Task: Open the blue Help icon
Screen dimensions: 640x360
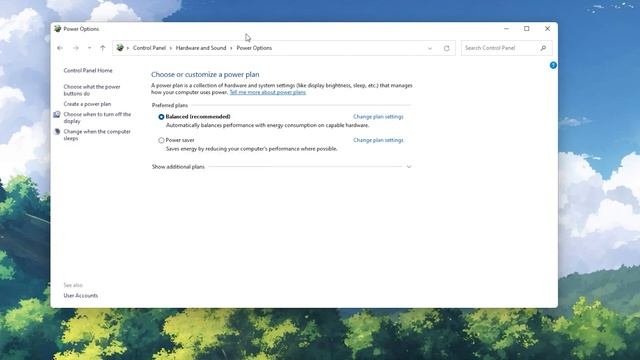Action: (553, 65)
